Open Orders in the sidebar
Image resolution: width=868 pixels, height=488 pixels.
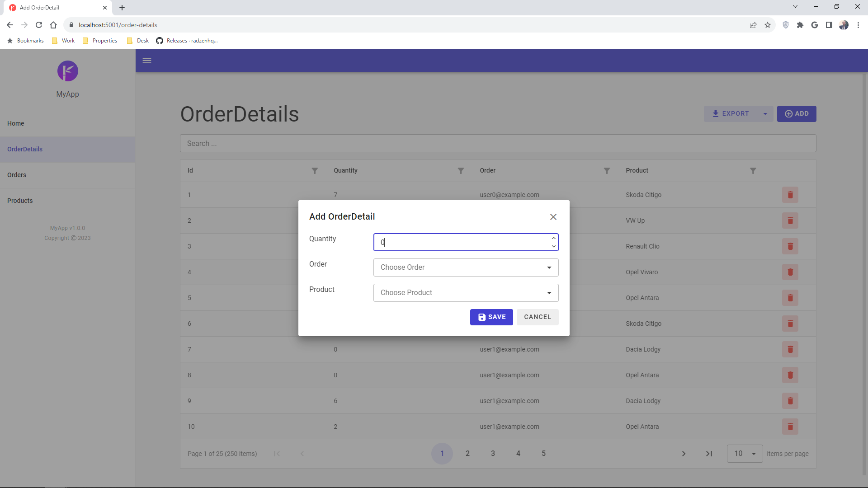67,175
